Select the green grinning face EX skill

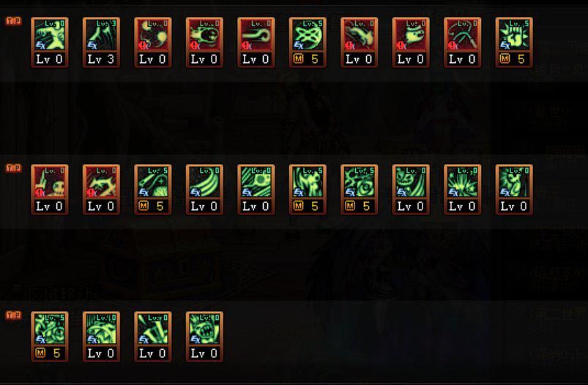411,190
